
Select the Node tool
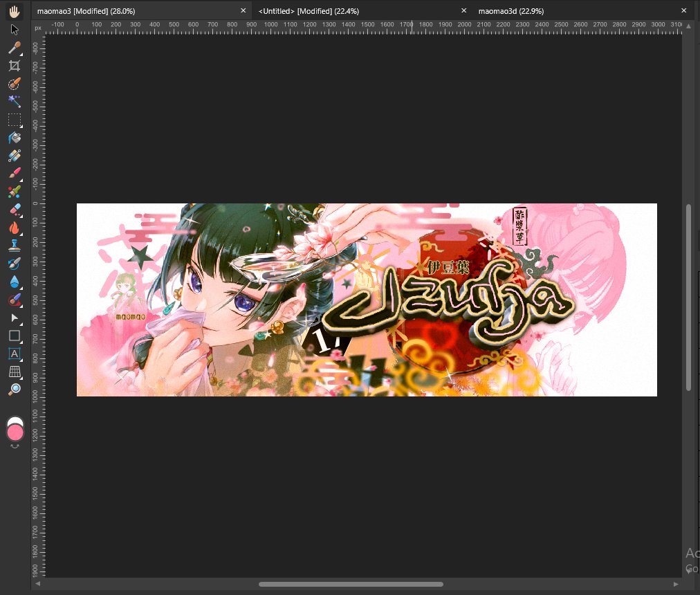tap(15, 318)
